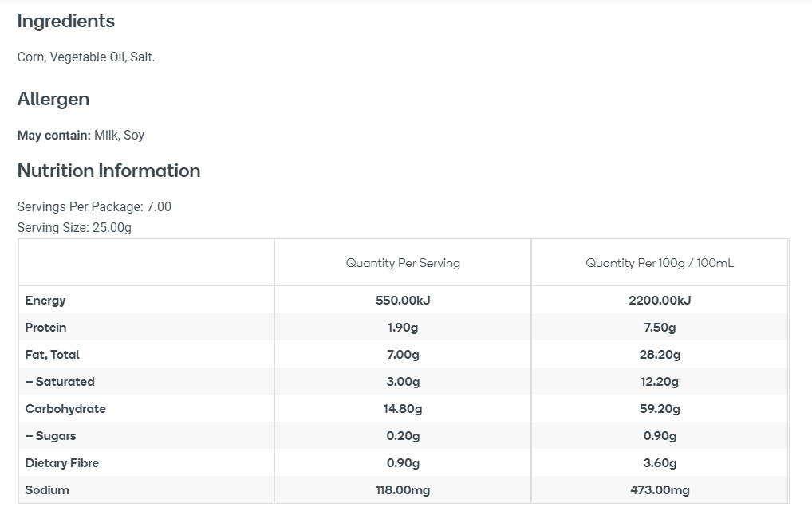Select the Allergen heading
The width and height of the screenshot is (812, 515).
click(x=53, y=100)
